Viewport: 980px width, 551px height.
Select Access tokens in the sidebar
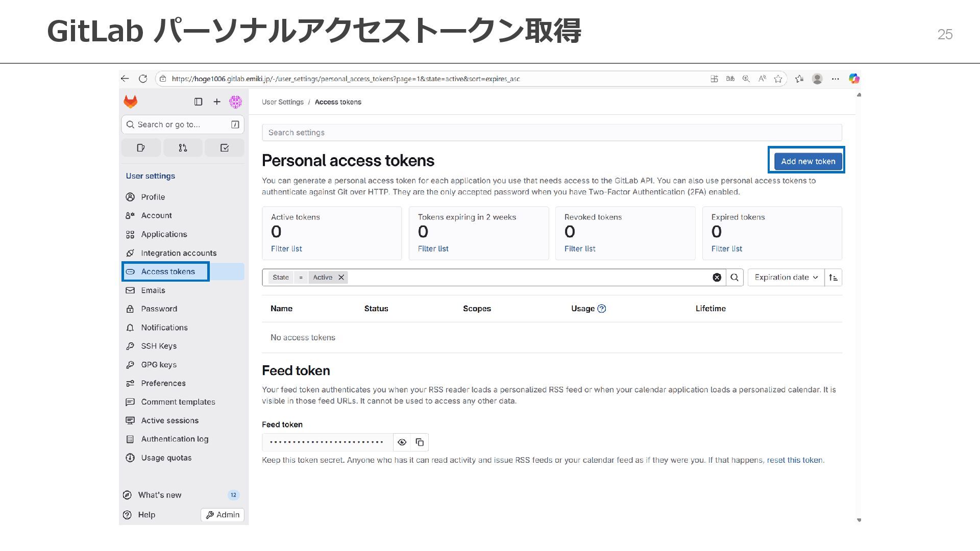[x=167, y=271]
